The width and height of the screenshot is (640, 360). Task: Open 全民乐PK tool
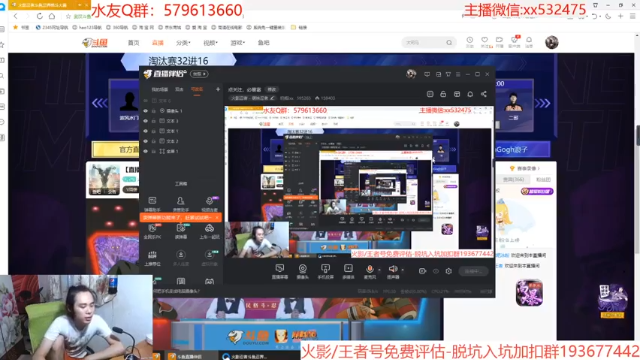point(152,231)
